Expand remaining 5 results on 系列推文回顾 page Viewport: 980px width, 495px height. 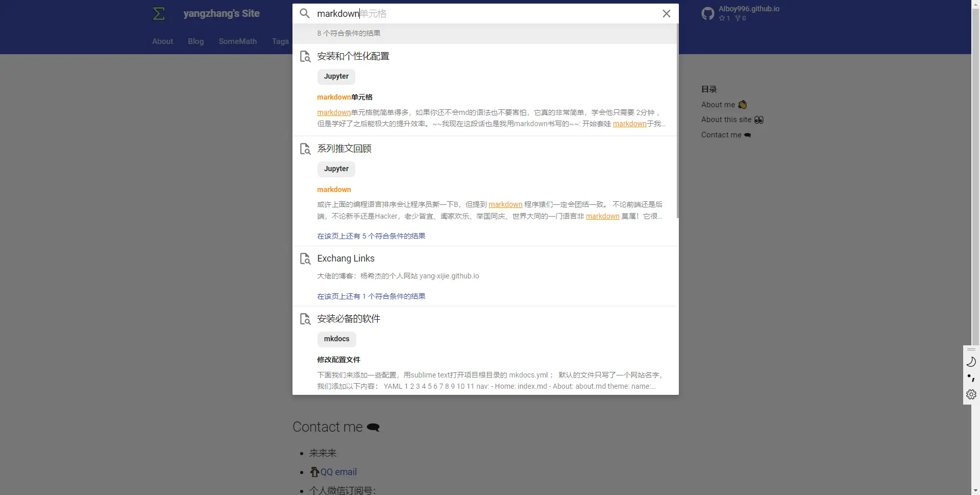(x=371, y=235)
